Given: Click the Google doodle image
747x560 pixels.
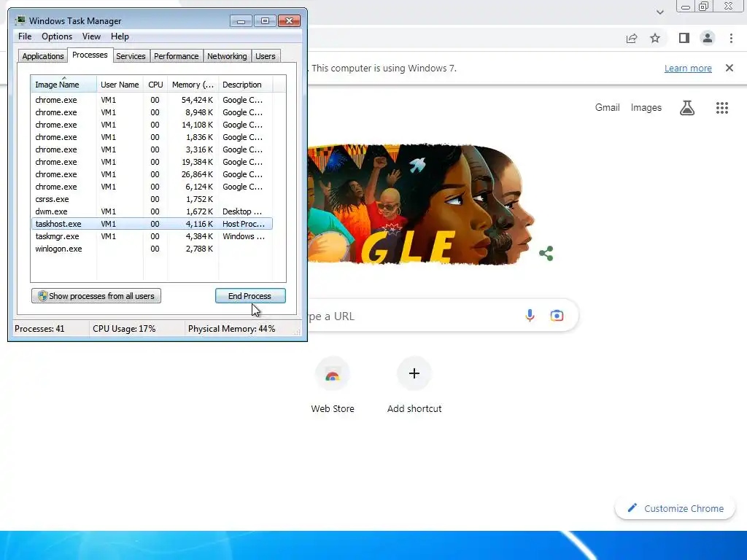Looking at the screenshot, I should click(x=422, y=204).
